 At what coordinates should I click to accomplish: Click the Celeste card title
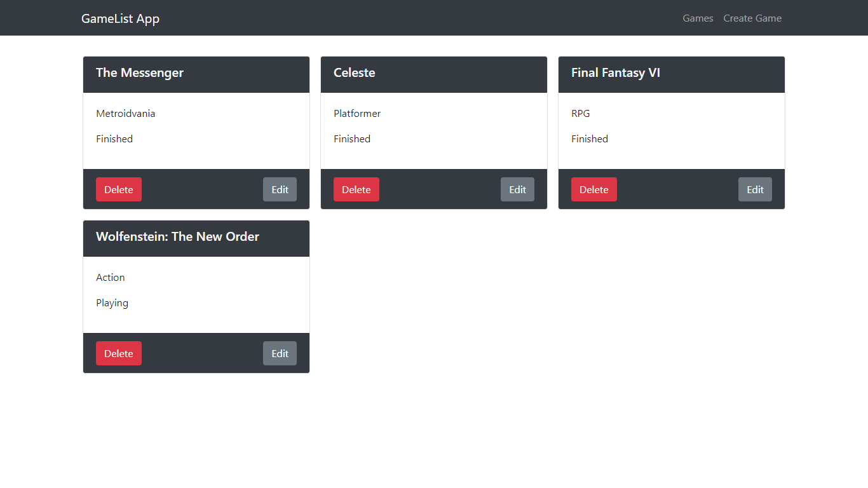click(355, 72)
